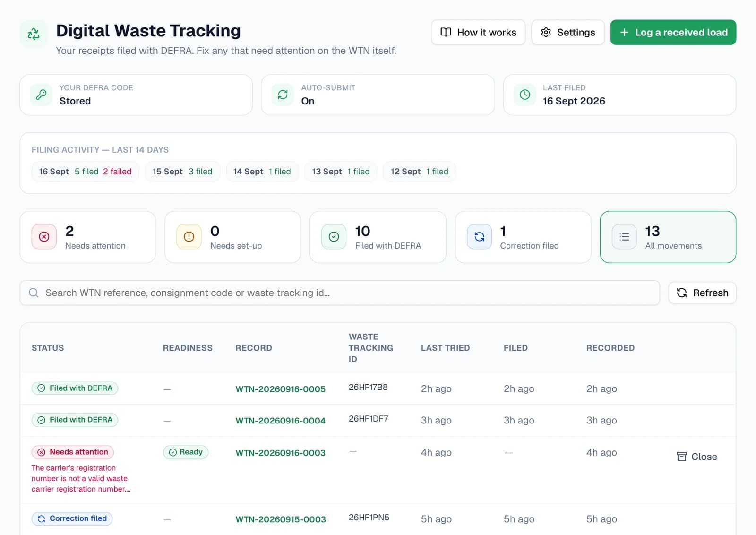Click the list icon for All movements card
Viewport: 756px width, 535px height.
[625, 237]
